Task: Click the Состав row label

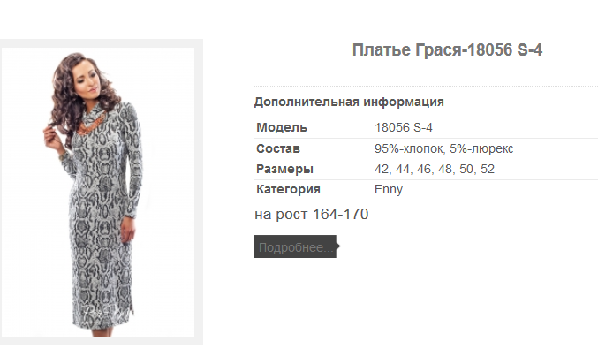Action: pos(278,148)
